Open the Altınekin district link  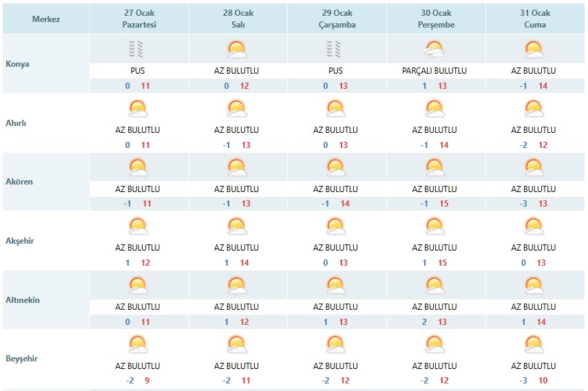(x=23, y=300)
